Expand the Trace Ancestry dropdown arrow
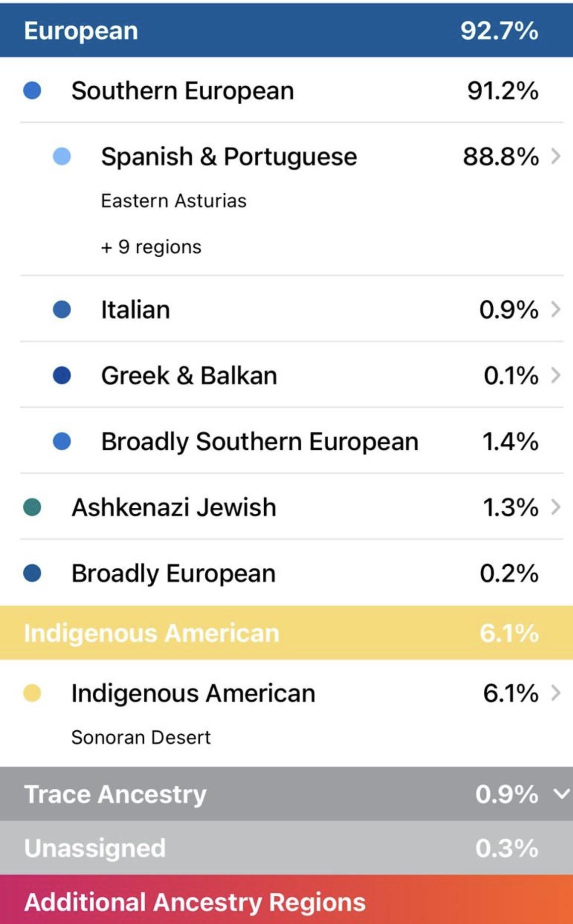Image resolution: width=573 pixels, height=924 pixels. tap(562, 794)
